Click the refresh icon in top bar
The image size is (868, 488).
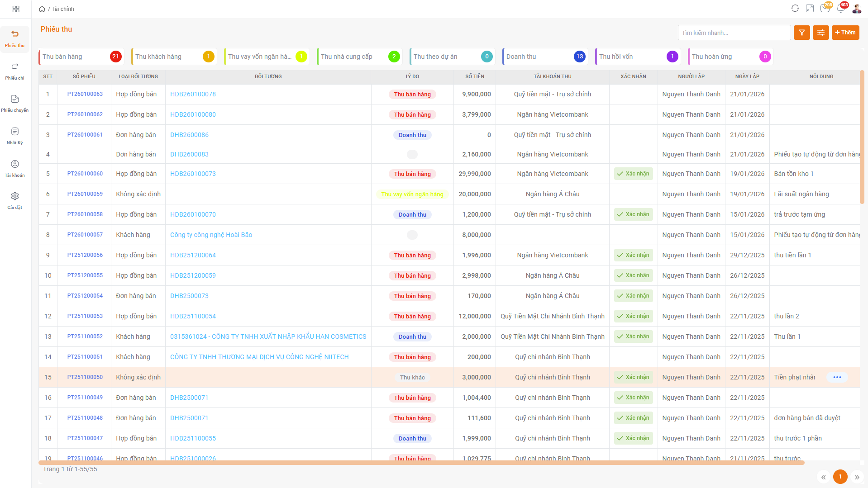[x=795, y=9]
